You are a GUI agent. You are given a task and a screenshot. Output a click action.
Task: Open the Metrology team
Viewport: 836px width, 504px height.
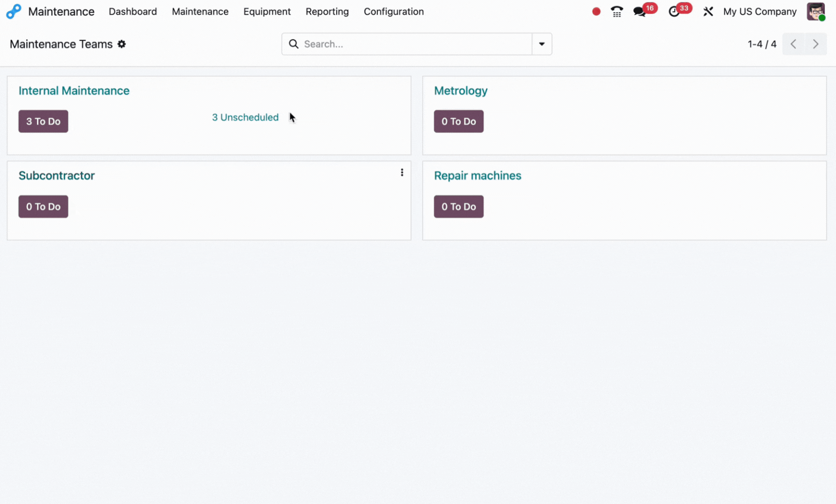click(461, 91)
